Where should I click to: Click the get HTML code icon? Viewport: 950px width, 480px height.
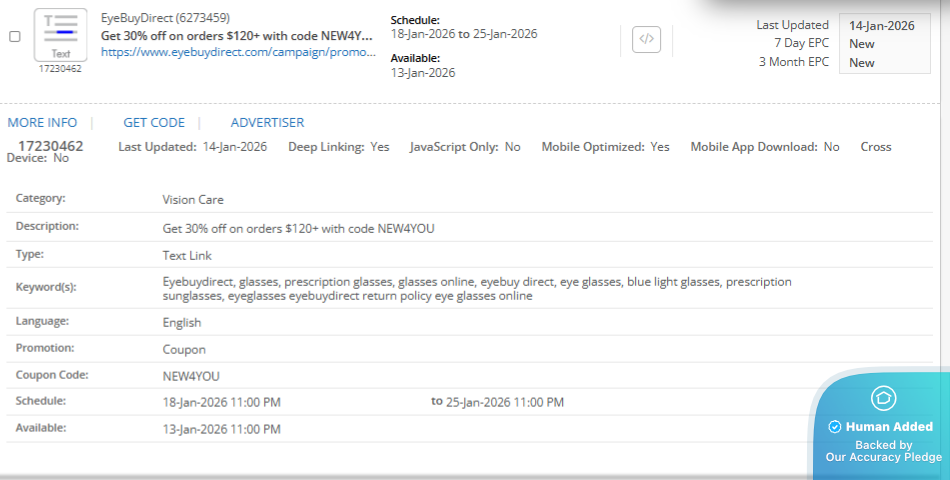tap(647, 40)
